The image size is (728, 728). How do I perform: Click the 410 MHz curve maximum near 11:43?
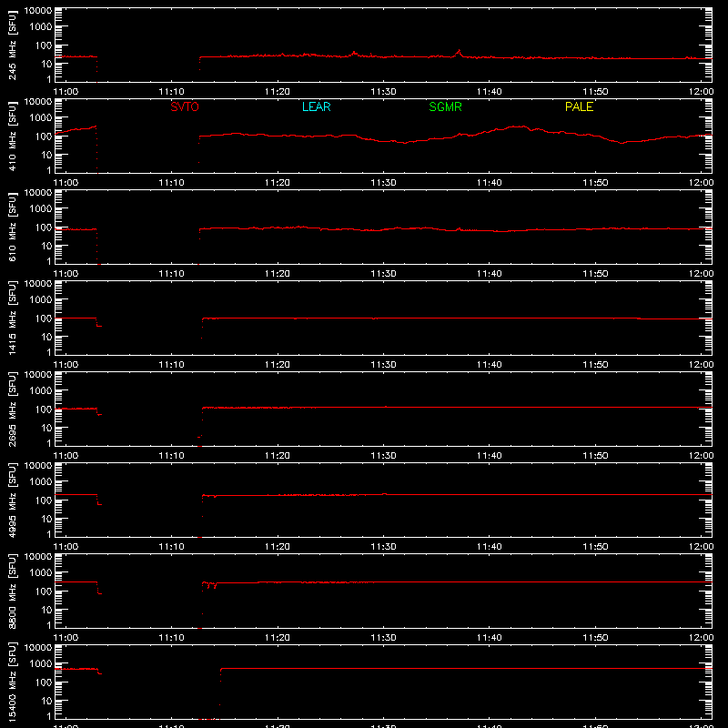point(520,126)
